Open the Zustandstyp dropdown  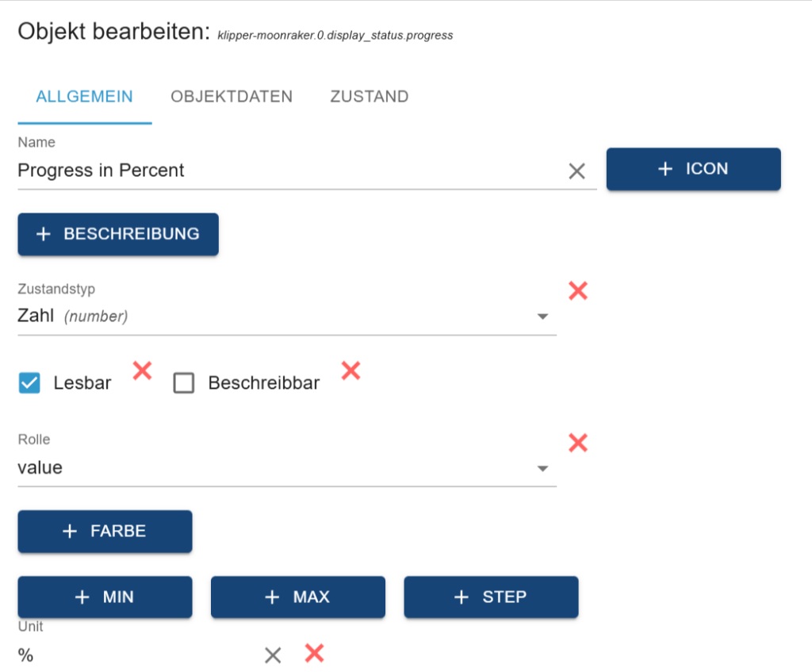coord(542,317)
